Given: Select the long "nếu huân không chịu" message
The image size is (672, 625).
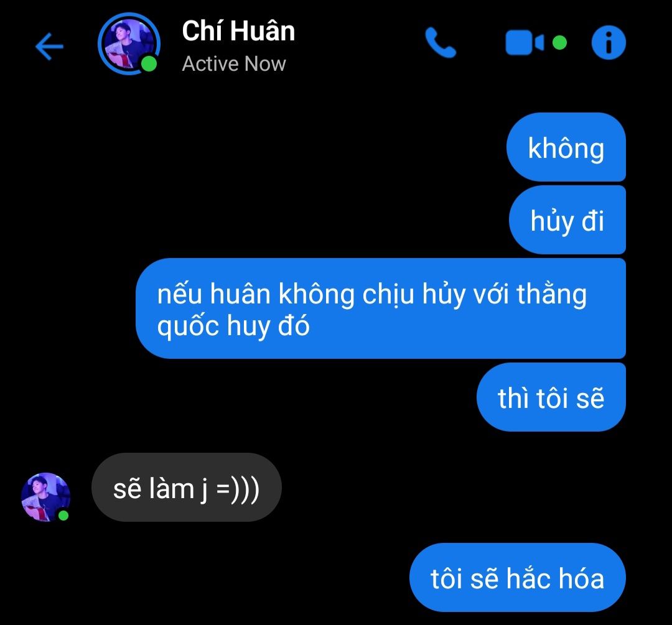Looking at the screenshot, I should pyautogui.click(x=381, y=308).
